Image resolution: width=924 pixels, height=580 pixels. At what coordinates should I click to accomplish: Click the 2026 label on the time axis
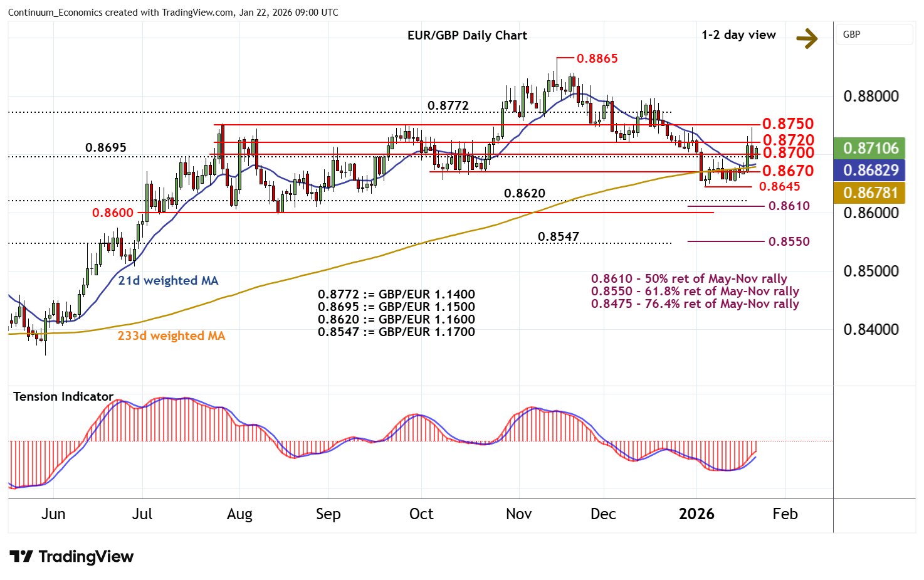pyautogui.click(x=696, y=514)
